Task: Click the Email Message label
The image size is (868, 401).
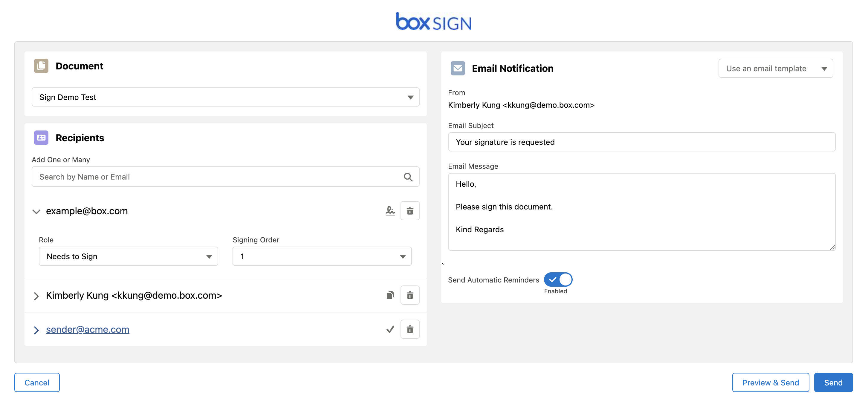Action: [x=473, y=166]
